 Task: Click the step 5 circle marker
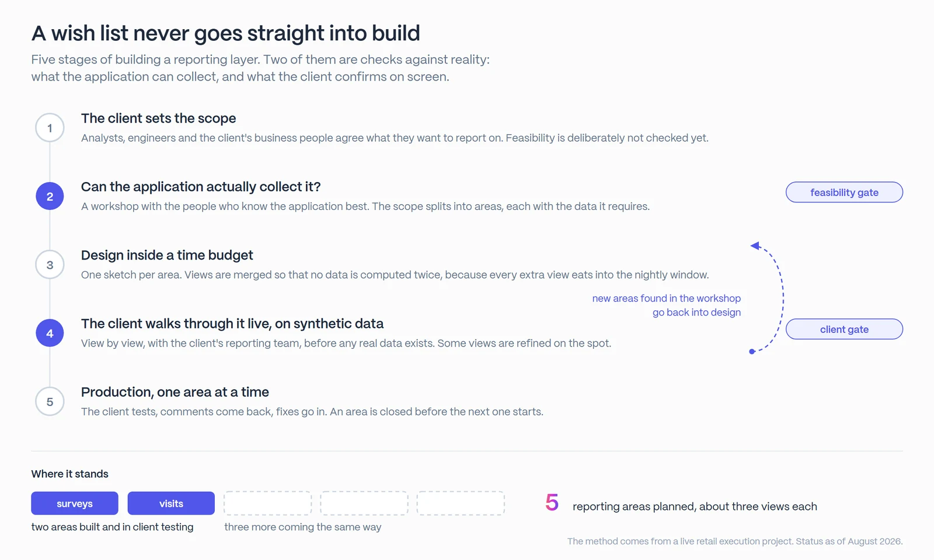[50, 401]
